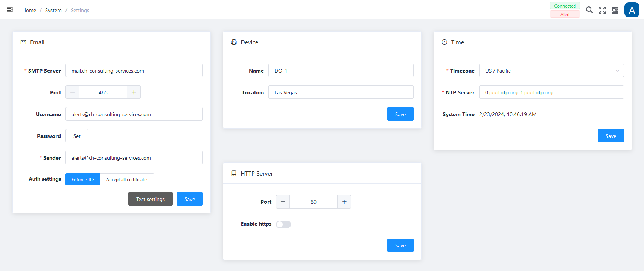Save the Device settings

pos(400,114)
